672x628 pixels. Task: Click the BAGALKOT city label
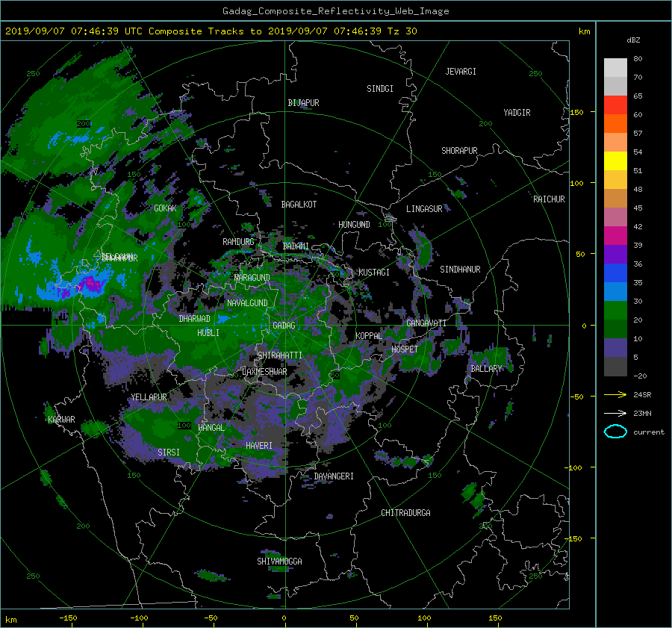coord(299,205)
